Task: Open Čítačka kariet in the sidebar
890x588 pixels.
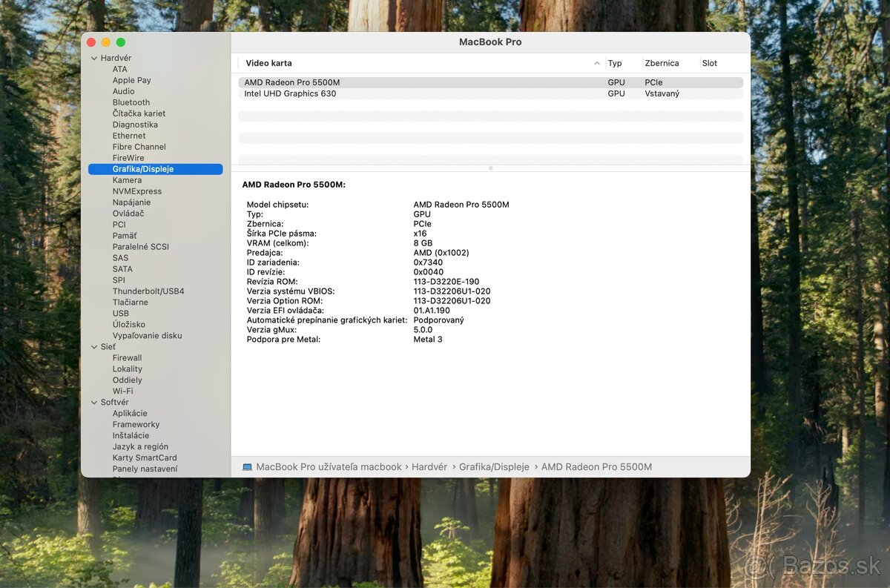Action: [139, 113]
